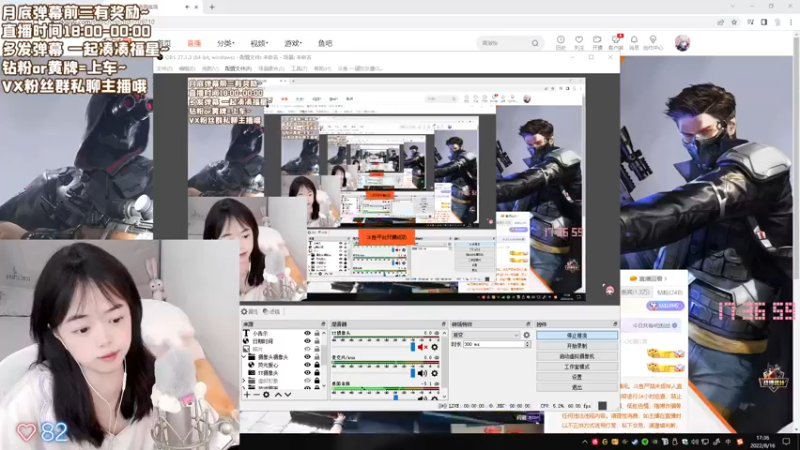Screen dimensions: 800x450
Task: Start the virtual camera (启动虚拟摄像机)
Action: [x=577, y=356]
